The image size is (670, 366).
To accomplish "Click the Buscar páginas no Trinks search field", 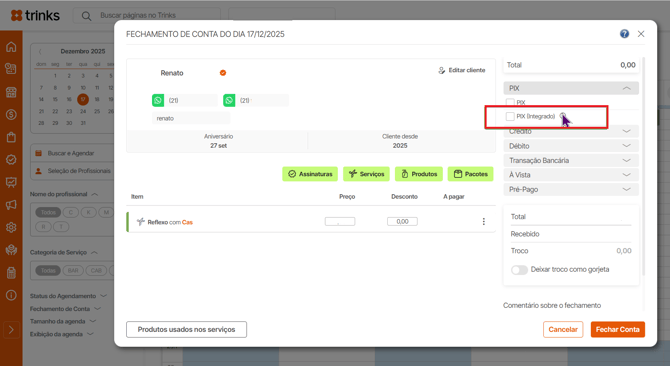I will (x=147, y=15).
